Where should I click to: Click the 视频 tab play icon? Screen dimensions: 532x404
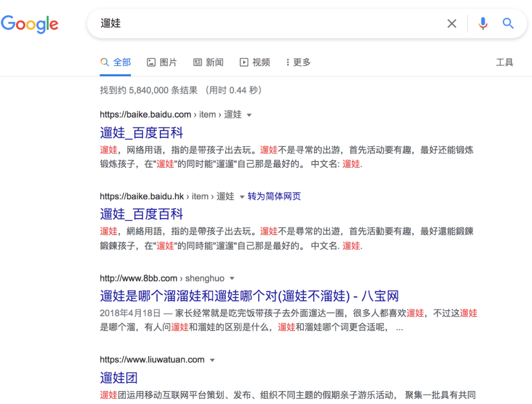(x=244, y=62)
